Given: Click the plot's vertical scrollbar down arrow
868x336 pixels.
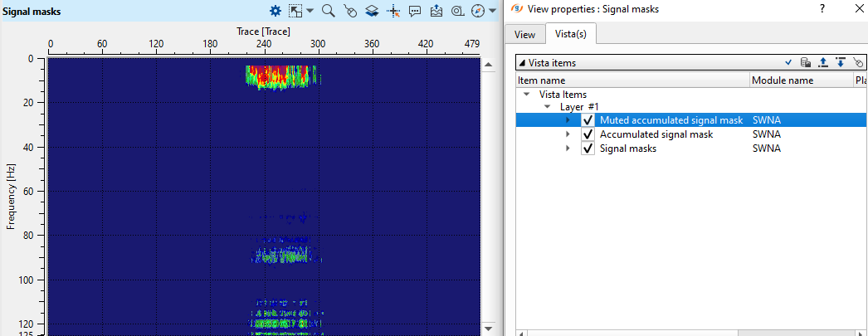Looking at the screenshot, I should coord(489,329).
